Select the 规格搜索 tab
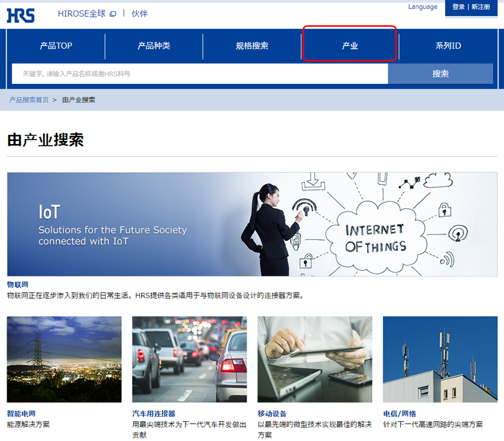 (x=252, y=46)
